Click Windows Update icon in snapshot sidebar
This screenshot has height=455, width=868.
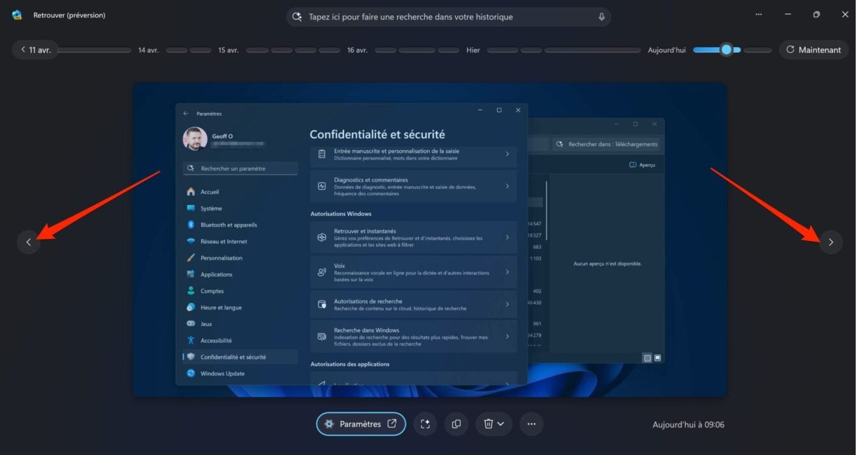click(x=190, y=373)
